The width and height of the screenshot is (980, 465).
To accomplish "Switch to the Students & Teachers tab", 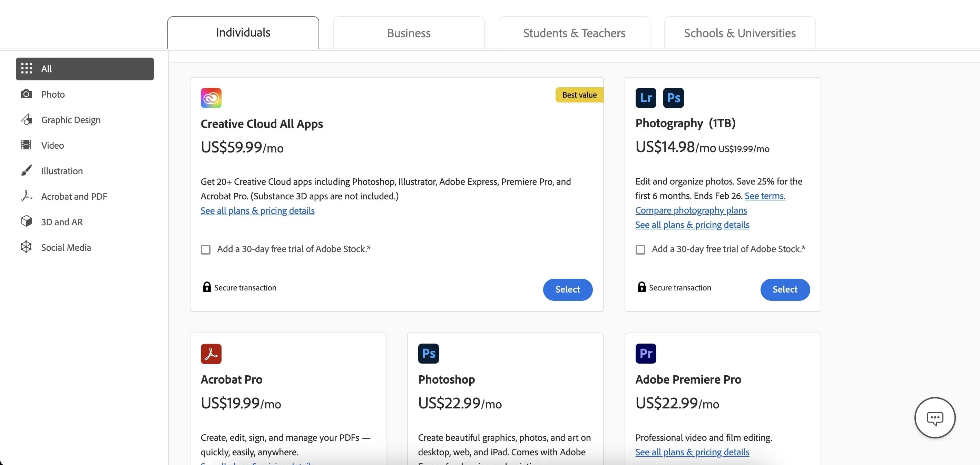I will (x=574, y=33).
